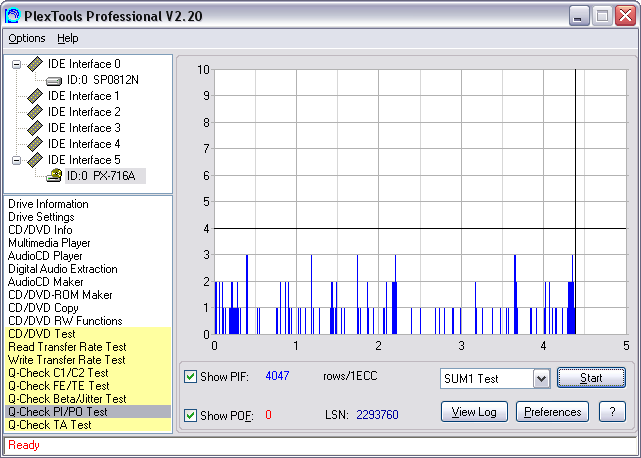Select Q-Check C1/C2 Test

pyautogui.click(x=88, y=373)
